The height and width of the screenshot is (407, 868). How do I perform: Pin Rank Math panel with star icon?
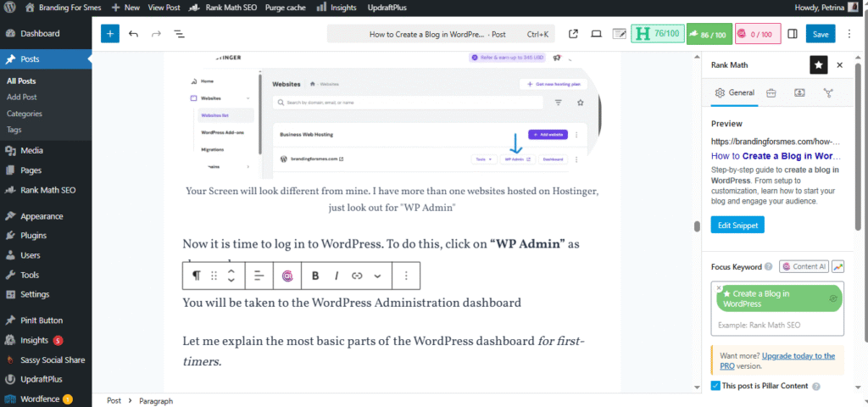[818, 64]
